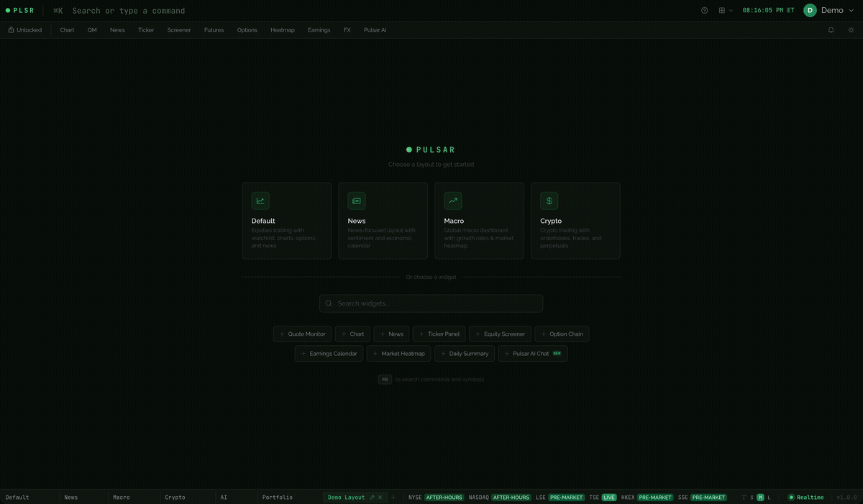863x504 pixels.
Task: Open Pulsar AI in the toolbar
Action: click(x=375, y=30)
